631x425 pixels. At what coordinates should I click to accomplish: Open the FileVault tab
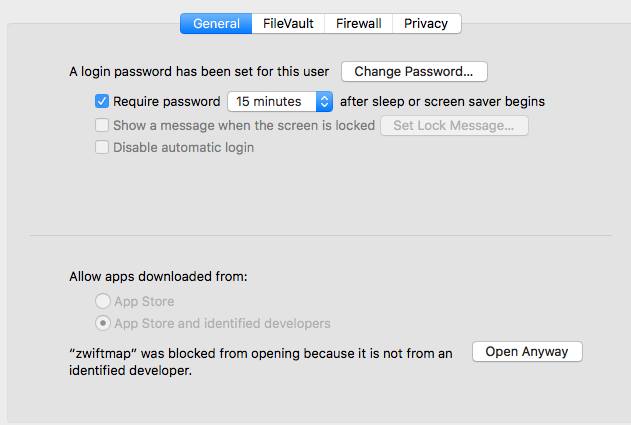click(x=288, y=23)
